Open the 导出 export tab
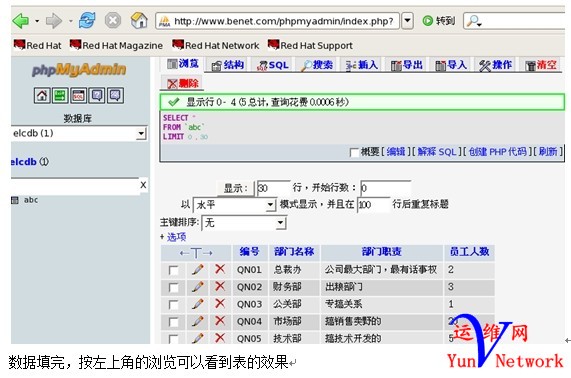This screenshot has width=571, height=378. pyautogui.click(x=407, y=66)
